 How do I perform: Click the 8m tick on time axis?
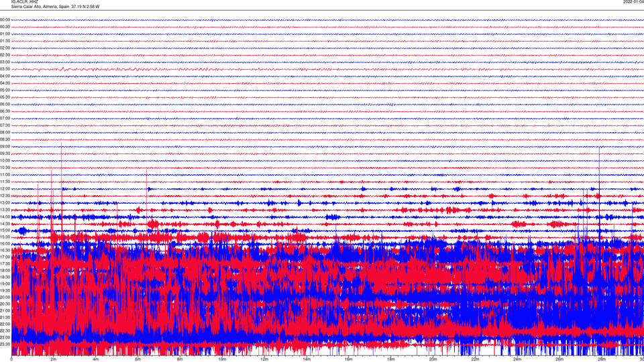180,359
